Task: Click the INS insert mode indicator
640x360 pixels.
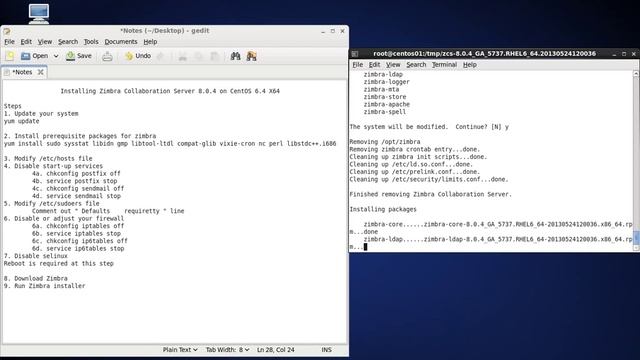Action: pyautogui.click(x=327, y=350)
